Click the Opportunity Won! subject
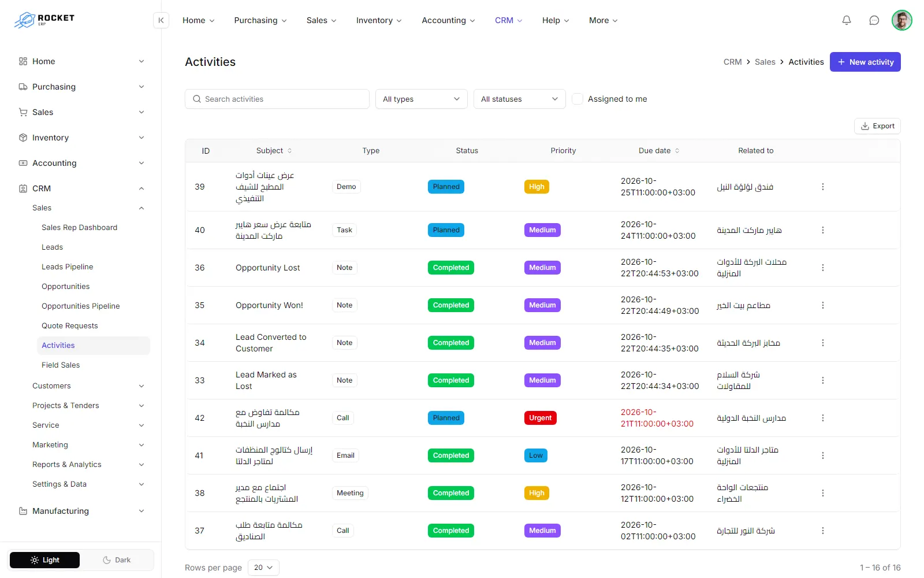 [269, 305]
